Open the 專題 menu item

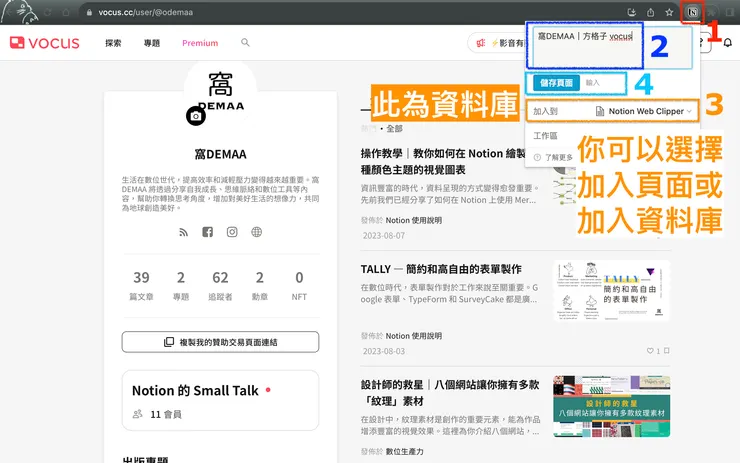[152, 43]
